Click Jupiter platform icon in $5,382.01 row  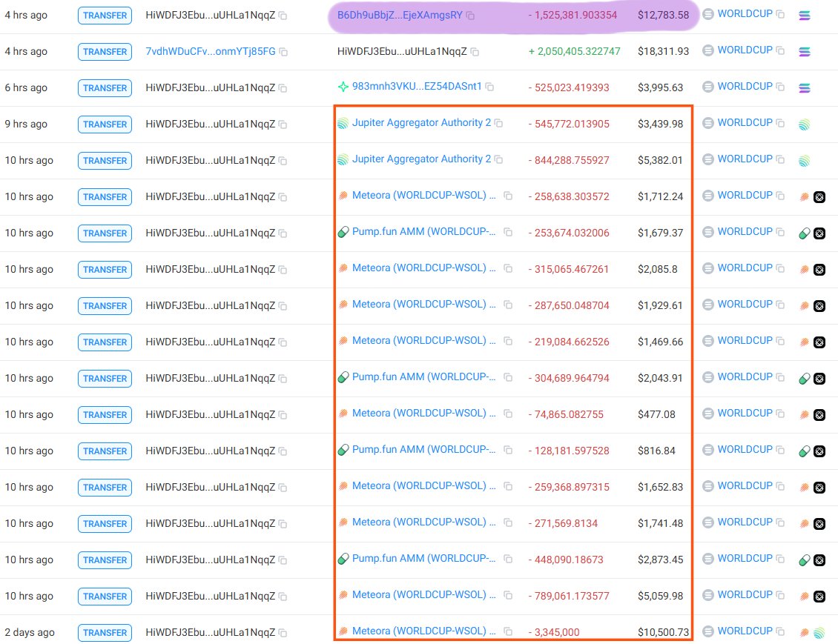[805, 161]
